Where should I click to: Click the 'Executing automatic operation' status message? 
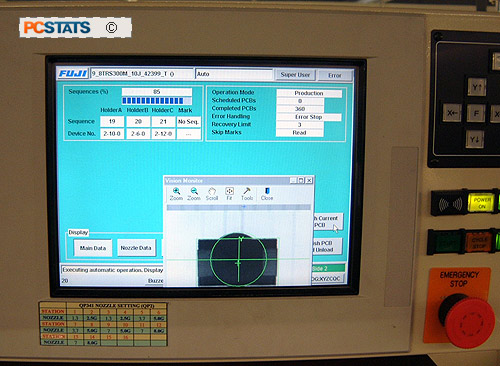click(x=112, y=270)
